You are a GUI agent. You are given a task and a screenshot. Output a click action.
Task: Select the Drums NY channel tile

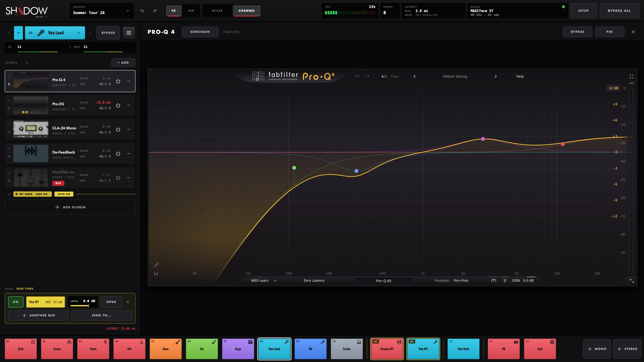click(x=387, y=349)
